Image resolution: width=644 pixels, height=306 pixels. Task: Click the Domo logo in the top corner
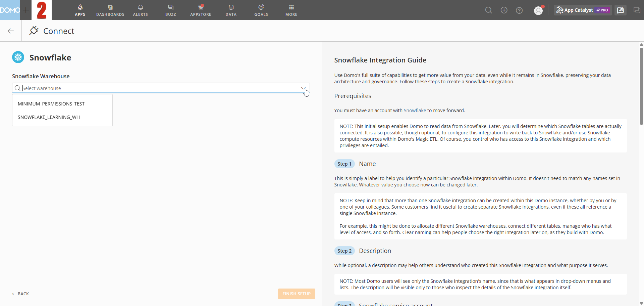[10, 10]
